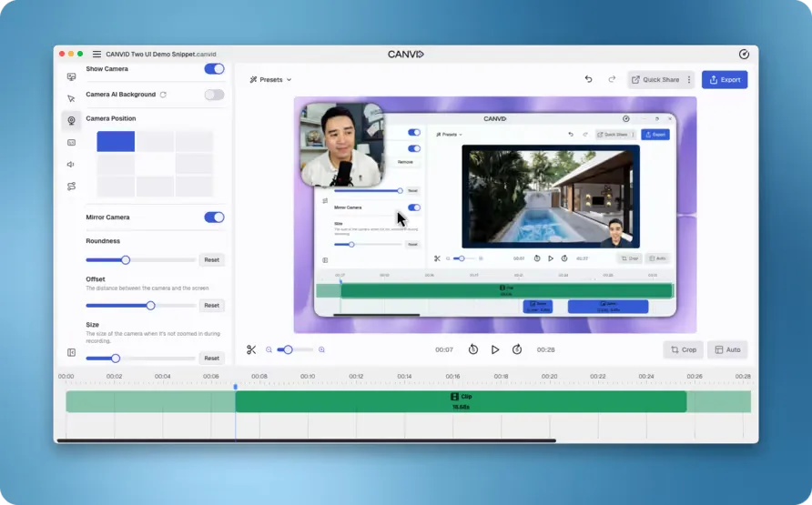Enable Camera AI Background switch
Image resolution: width=812 pixels, height=505 pixels.
coord(214,95)
